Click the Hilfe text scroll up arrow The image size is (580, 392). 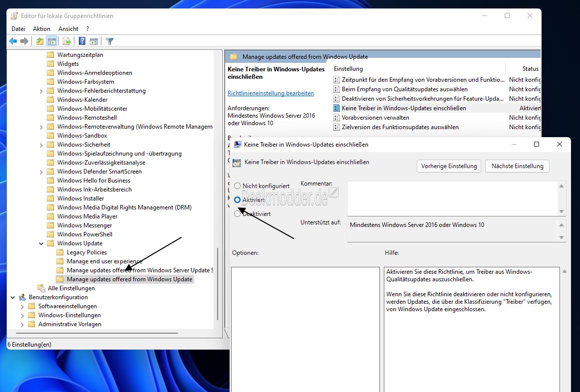point(565,271)
